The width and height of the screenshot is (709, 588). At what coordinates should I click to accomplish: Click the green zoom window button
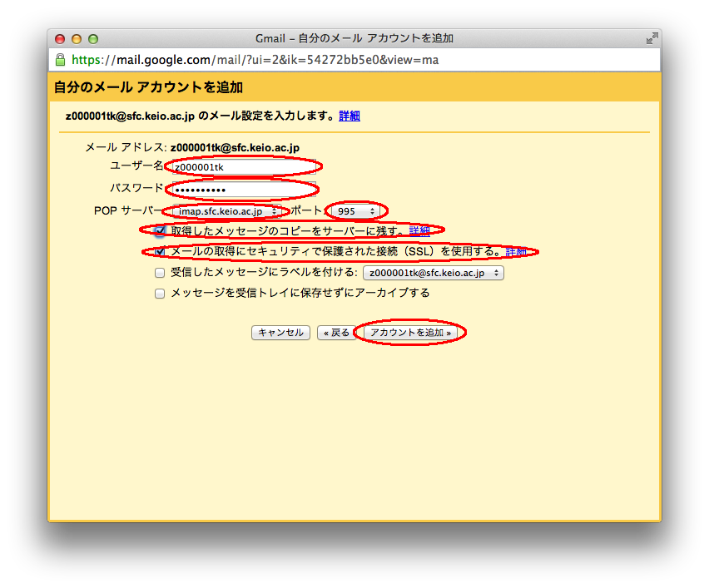click(x=93, y=39)
